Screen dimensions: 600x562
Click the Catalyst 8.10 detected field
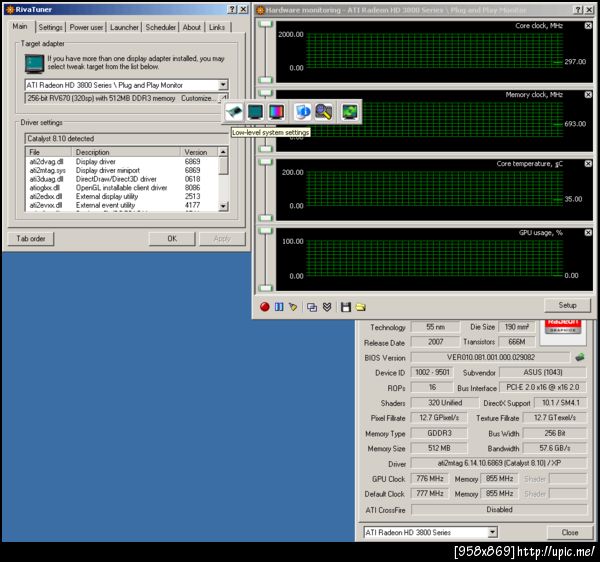(127, 138)
